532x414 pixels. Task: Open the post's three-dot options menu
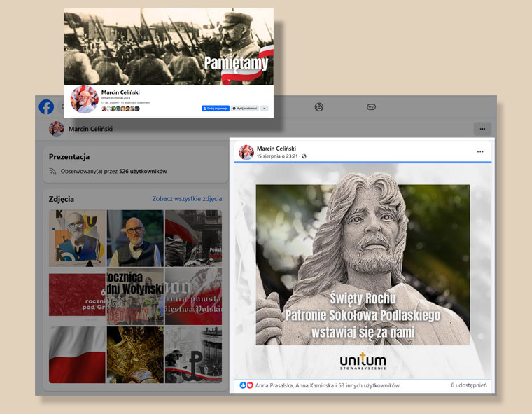[480, 151]
